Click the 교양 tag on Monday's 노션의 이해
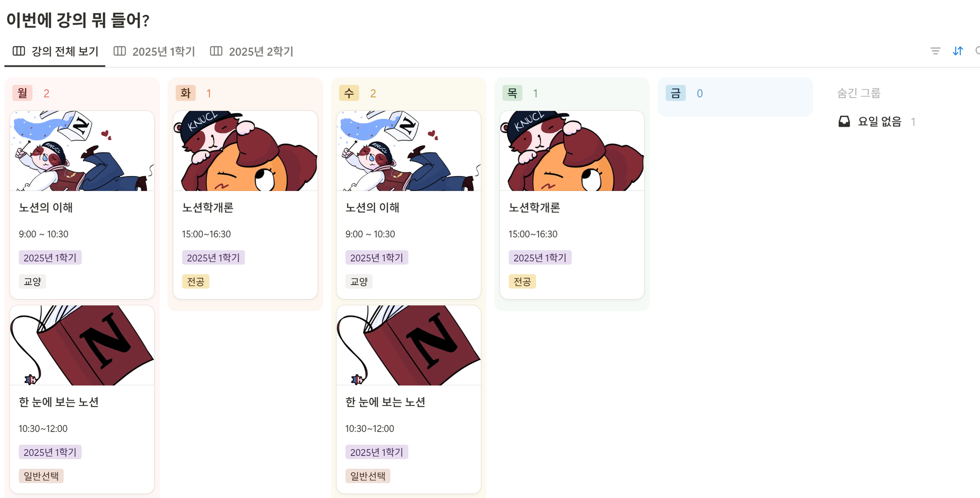The width and height of the screenshot is (980, 498). click(x=33, y=281)
